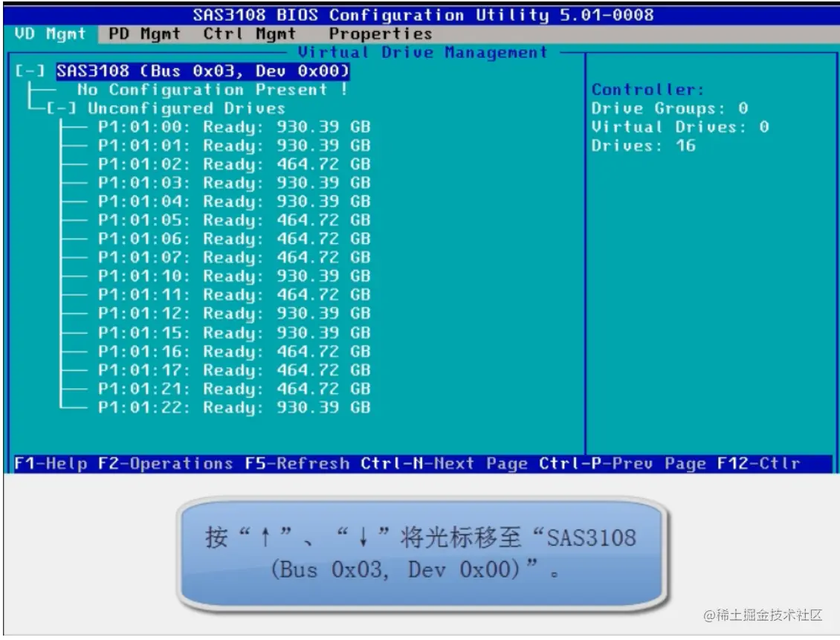Click the Virtual Drives: 0 value

tap(680, 127)
